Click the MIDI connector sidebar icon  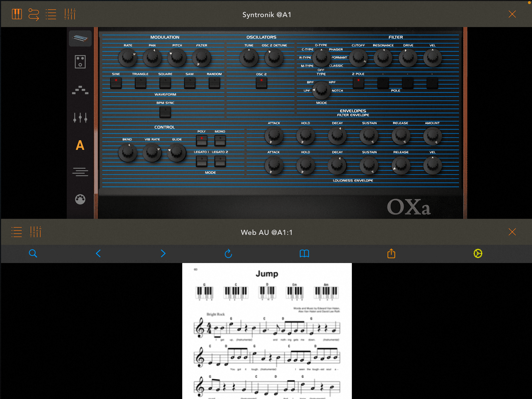(x=80, y=199)
